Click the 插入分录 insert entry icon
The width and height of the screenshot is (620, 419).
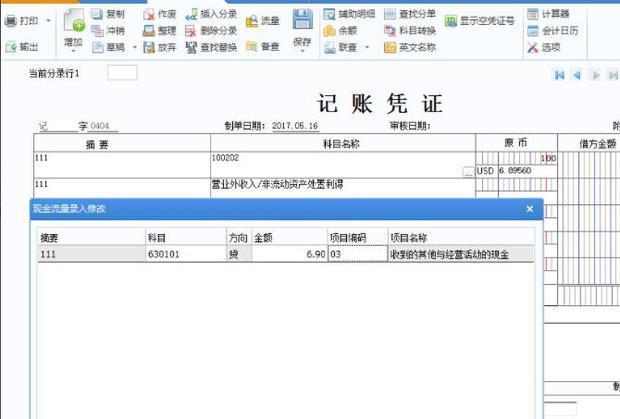[191, 14]
